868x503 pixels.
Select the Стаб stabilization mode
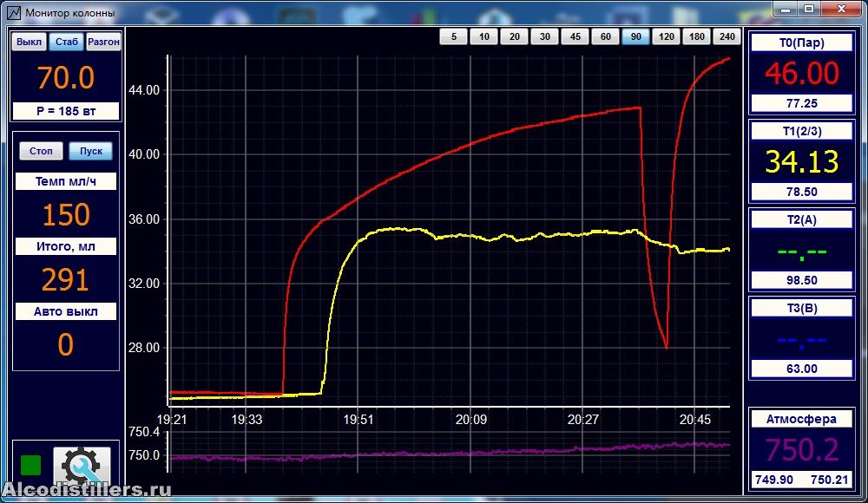67,42
